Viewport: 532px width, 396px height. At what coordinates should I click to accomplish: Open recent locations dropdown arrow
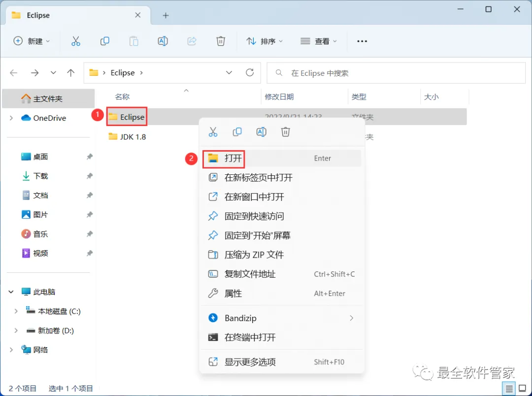coord(53,72)
